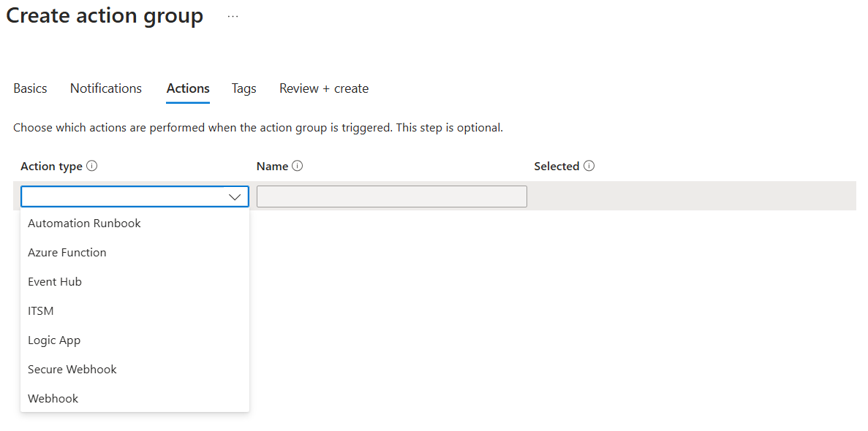868x431 pixels.
Task: Select Secure Webhook option
Action: [135, 370]
